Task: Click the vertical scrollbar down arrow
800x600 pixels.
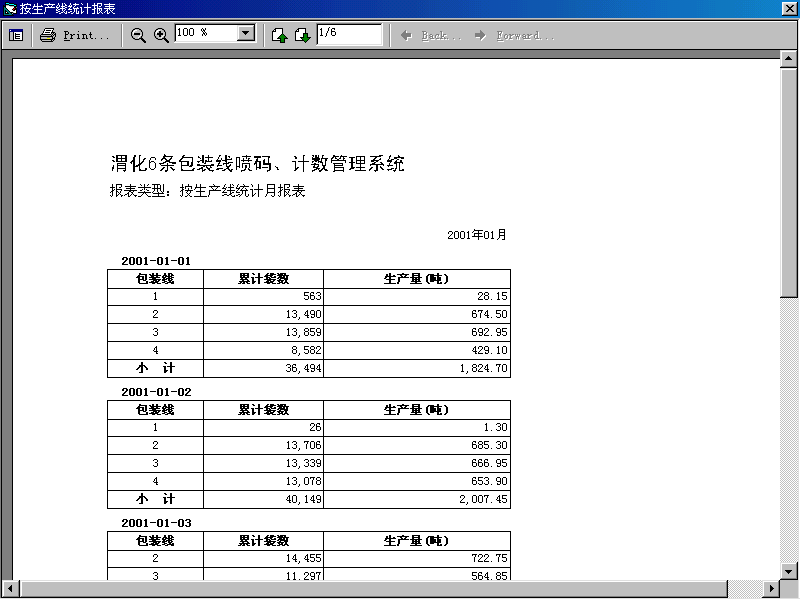Action: pyautogui.click(x=788, y=571)
